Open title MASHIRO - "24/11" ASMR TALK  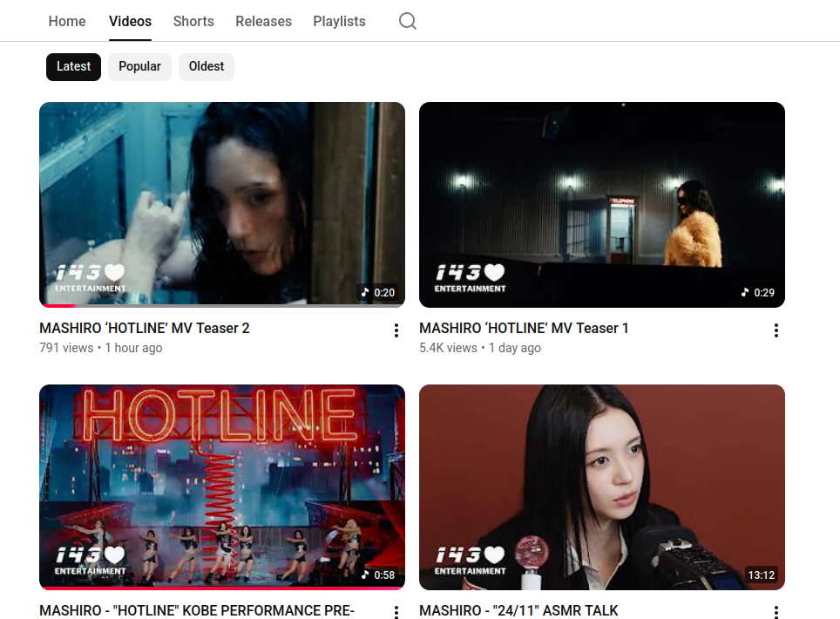coord(518,610)
